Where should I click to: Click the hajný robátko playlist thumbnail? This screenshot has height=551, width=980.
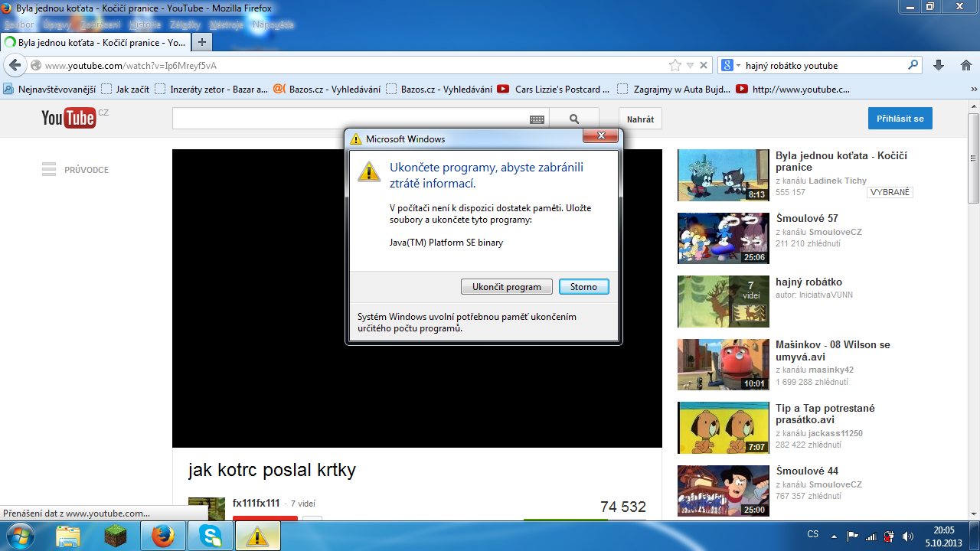point(724,302)
